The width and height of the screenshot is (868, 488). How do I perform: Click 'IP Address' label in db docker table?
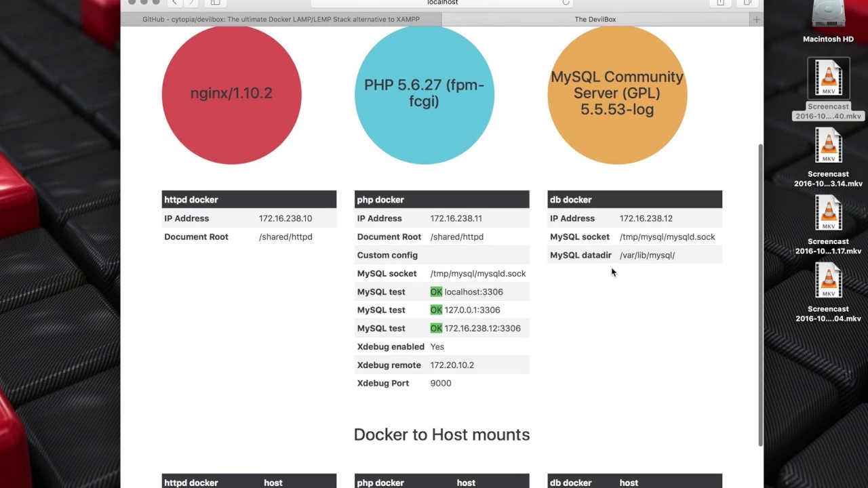[572, 218]
